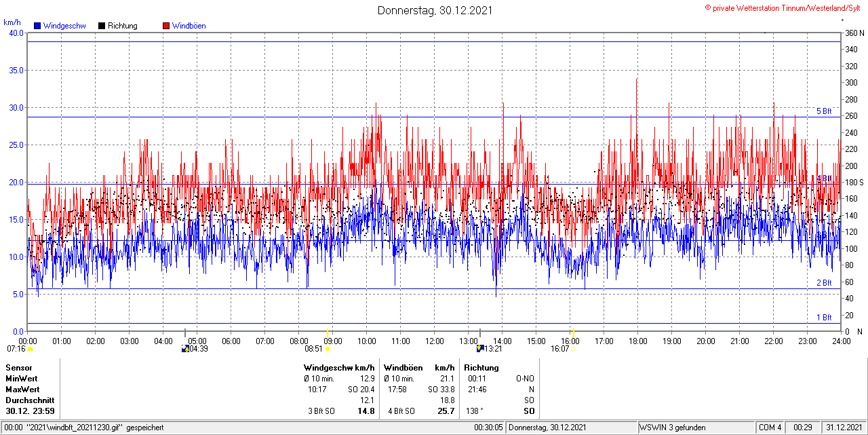Click the 'Richtung' legend label
Viewport: 868px width, 435px height.
tap(123, 26)
